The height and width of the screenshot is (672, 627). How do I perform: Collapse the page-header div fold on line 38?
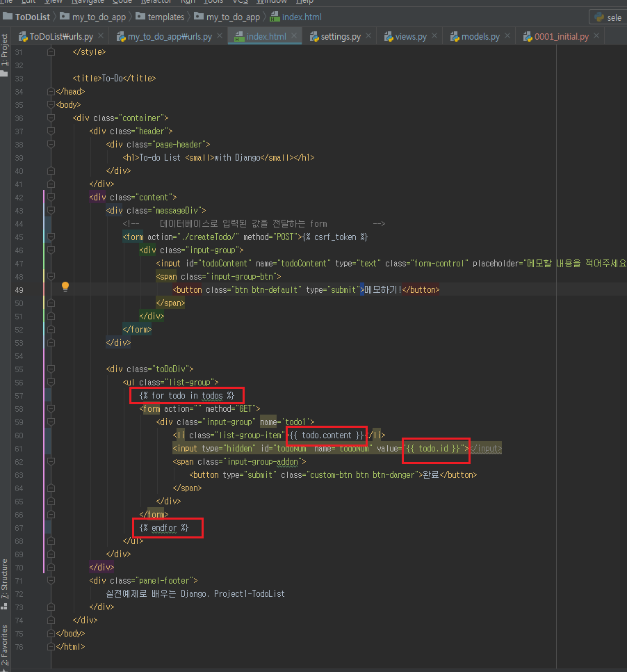pyautogui.click(x=51, y=145)
